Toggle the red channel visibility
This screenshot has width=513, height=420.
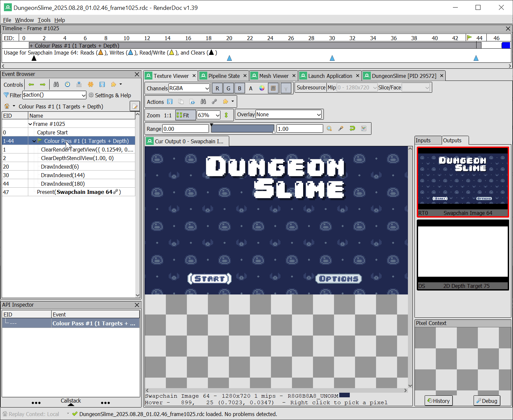[217, 88]
